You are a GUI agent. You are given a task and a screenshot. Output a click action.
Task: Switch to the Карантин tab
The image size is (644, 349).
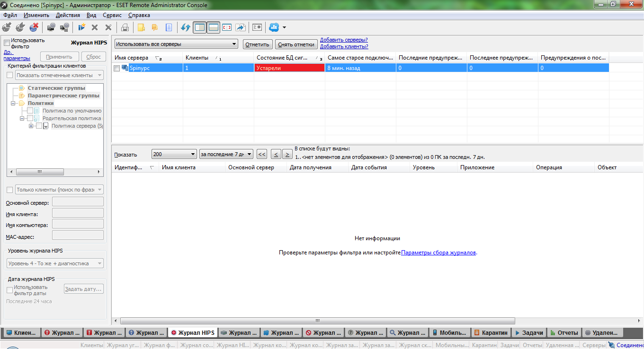coord(492,332)
